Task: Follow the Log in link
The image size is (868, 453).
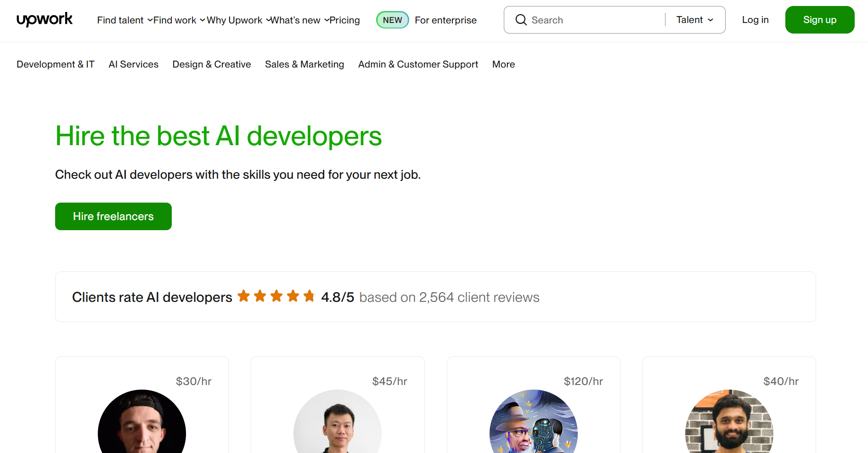Action: (755, 20)
